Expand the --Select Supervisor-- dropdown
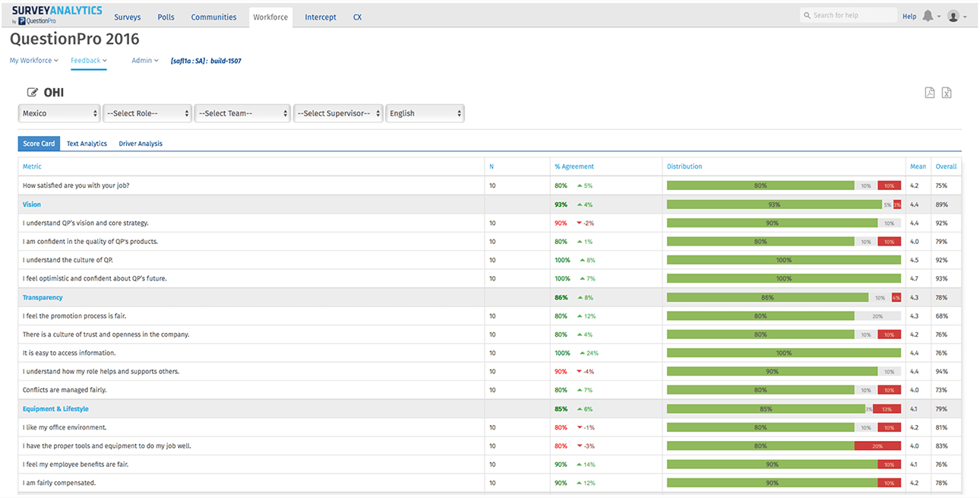Viewport: 980px width, 498px height. (338, 113)
